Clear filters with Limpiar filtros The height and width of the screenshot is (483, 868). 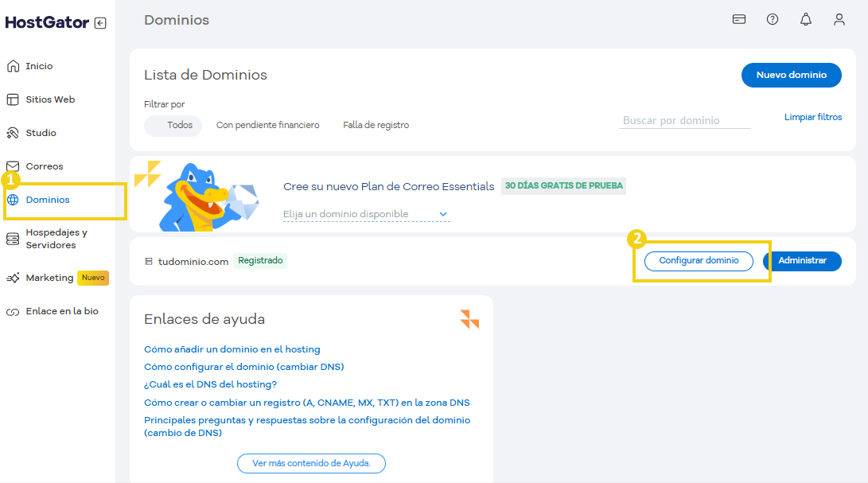point(812,117)
